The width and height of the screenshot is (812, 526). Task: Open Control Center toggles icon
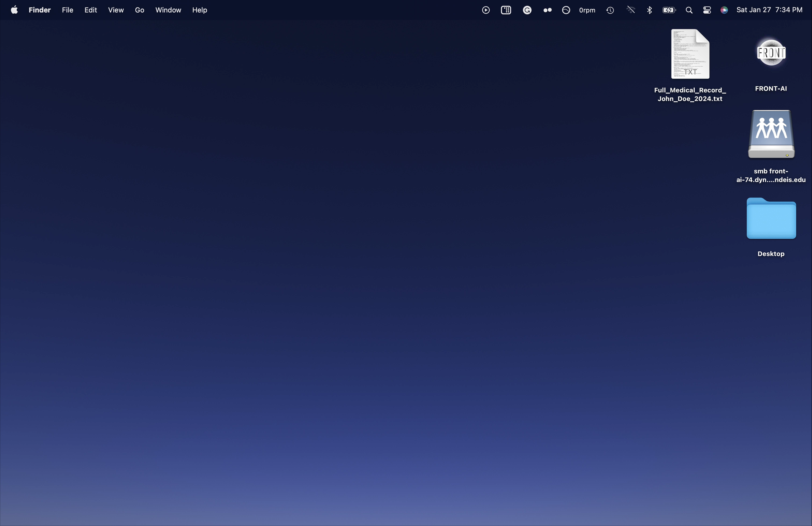[707, 10]
